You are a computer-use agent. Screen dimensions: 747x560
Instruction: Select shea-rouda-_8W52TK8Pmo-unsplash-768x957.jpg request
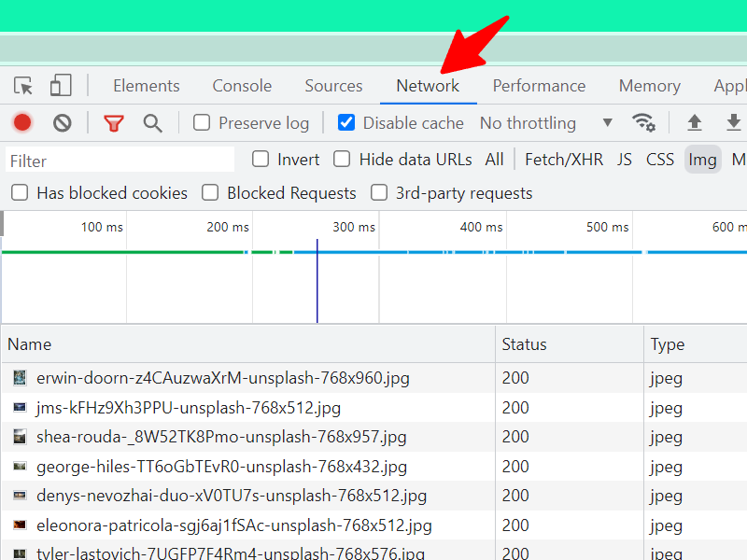(221, 437)
